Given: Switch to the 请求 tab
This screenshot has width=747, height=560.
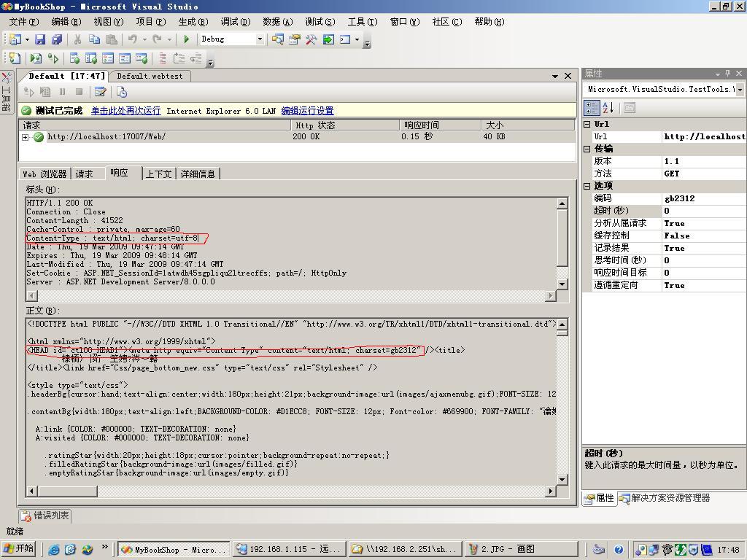Looking at the screenshot, I should click(85, 174).
